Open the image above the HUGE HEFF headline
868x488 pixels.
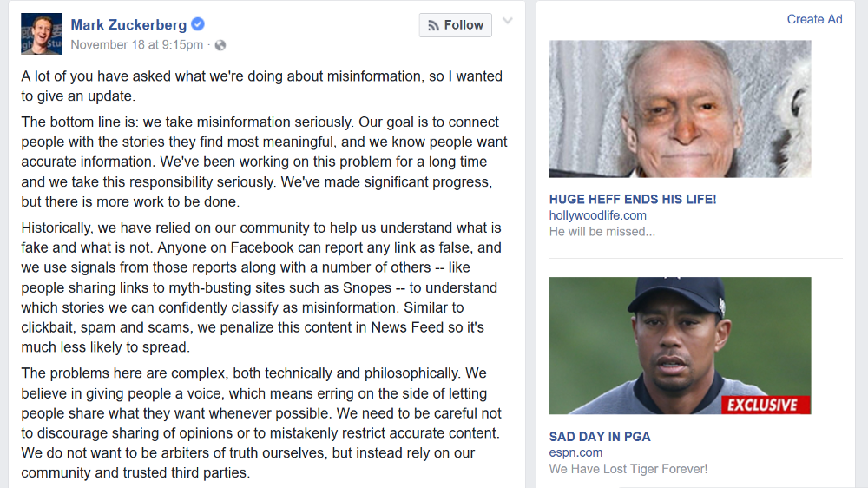pyautogui.click(x=680, y=109)
